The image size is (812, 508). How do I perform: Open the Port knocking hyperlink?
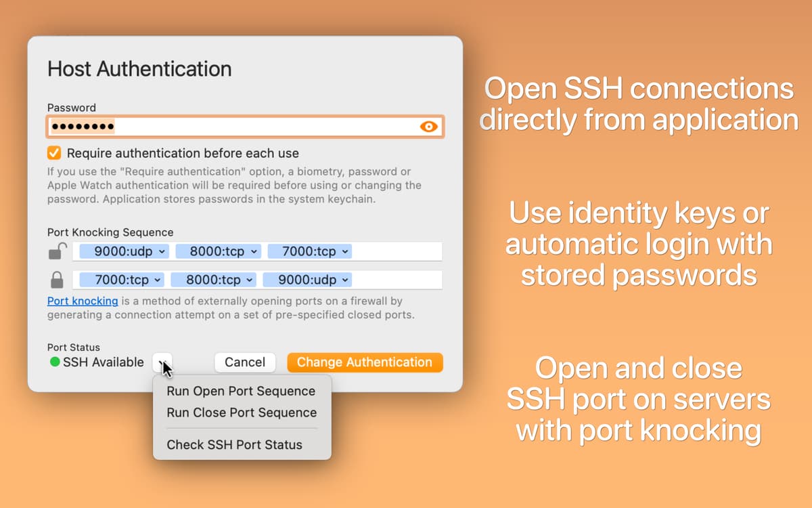[x=82, y=301]
